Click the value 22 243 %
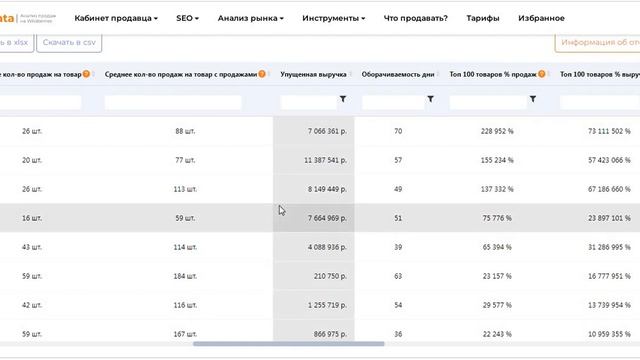640x360 pixels. pos(497,334)
